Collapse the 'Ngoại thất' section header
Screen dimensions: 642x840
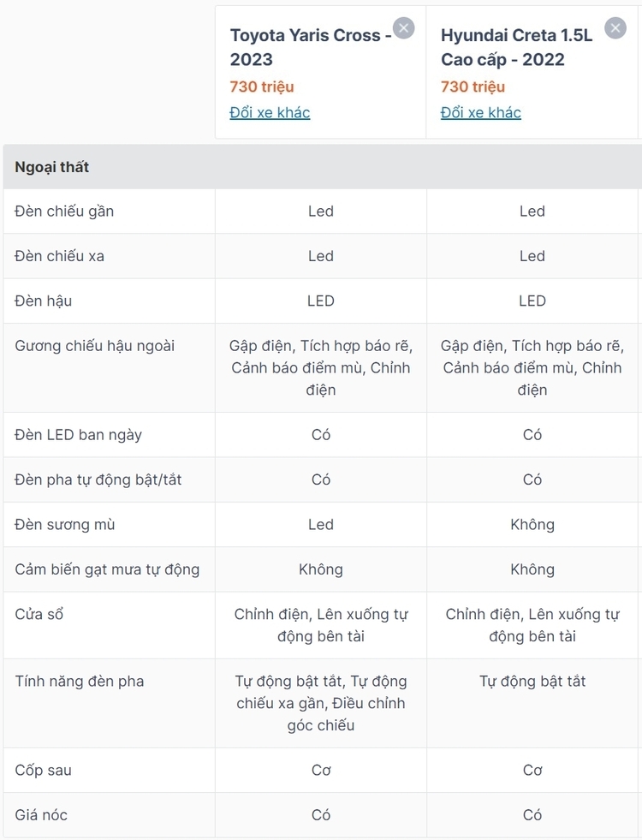(x=323, y=167)
